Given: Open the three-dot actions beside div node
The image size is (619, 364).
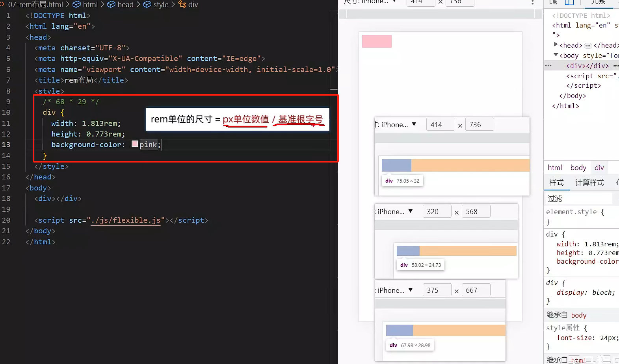Looking at the screenshot, I should [548, 66].
